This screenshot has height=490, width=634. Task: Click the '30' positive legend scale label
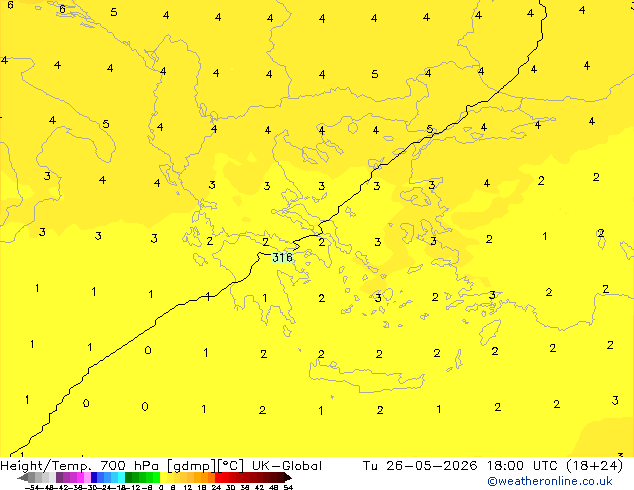coord(230,487)
